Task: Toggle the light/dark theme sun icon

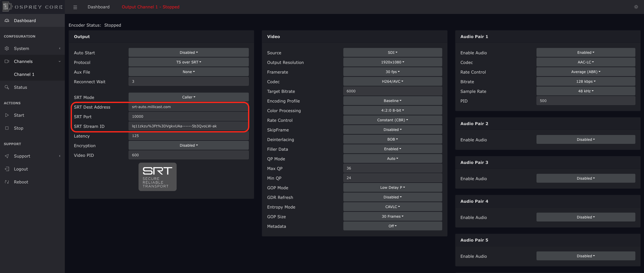Action: coord(636,7)
